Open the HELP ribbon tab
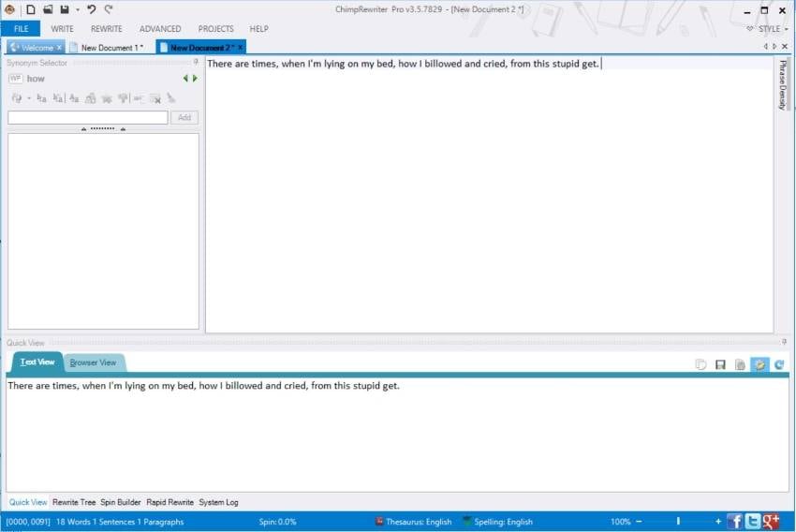The width and height of the screenshot is (796, 532). tap(258, 29)
